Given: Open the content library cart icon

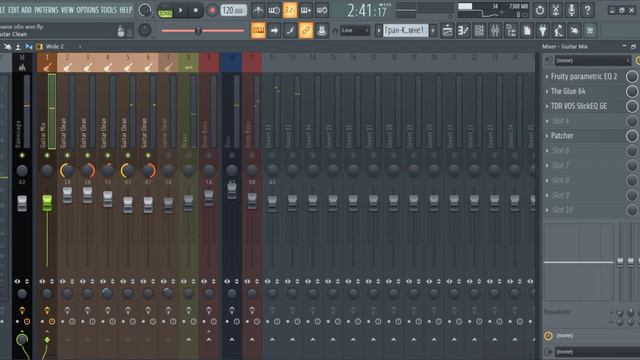Looking at the screenshot, I should (590, 31).
